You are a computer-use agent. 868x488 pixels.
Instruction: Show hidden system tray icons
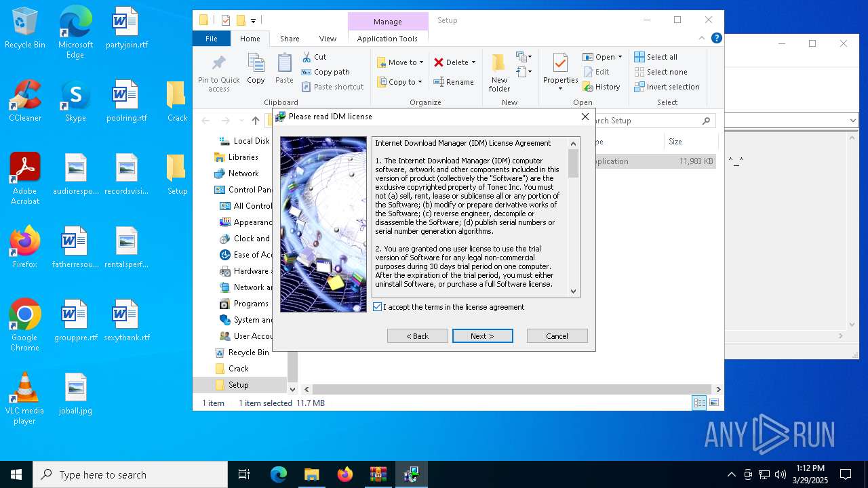pos(731,474)
